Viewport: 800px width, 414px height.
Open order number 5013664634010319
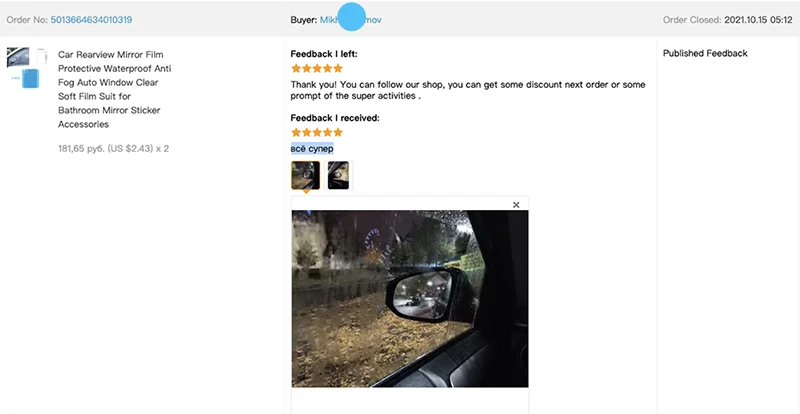(91, 20)
